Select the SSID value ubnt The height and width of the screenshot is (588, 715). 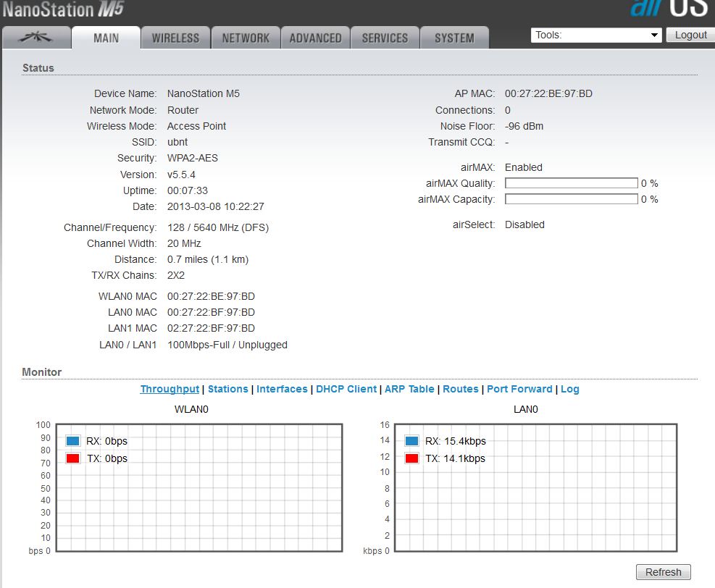(x=177, y=142)
